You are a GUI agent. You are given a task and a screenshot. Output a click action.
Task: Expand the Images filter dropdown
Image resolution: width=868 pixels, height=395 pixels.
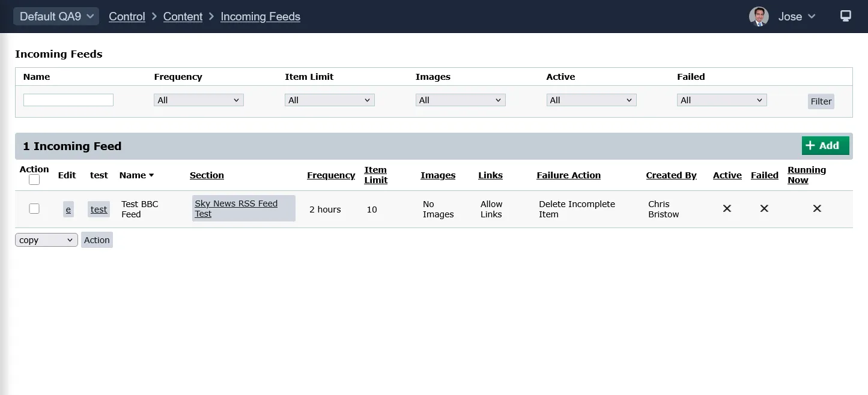coord(460,100)
